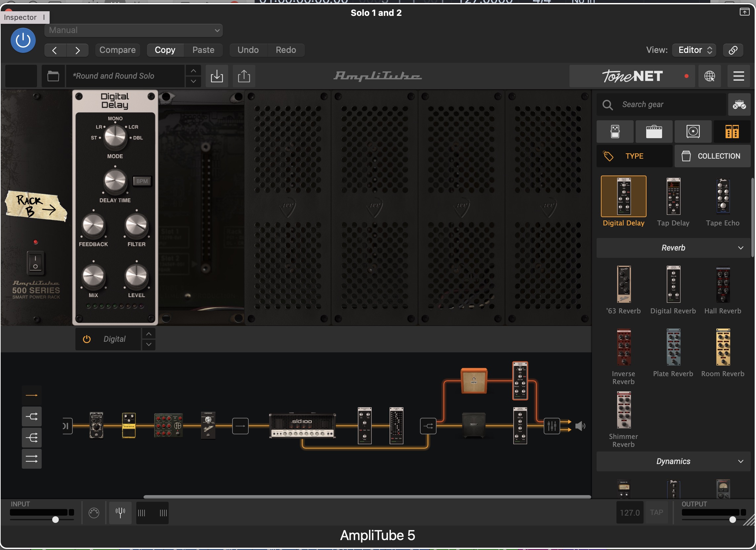
Task: Select the cabinet speaker gear category
Action: (x=693, y=132)
